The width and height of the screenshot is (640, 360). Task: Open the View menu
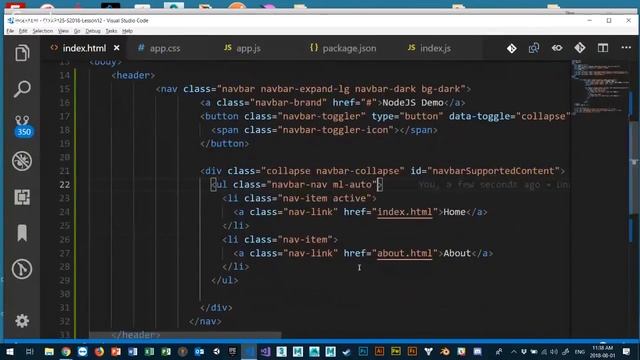click(63, 31)
